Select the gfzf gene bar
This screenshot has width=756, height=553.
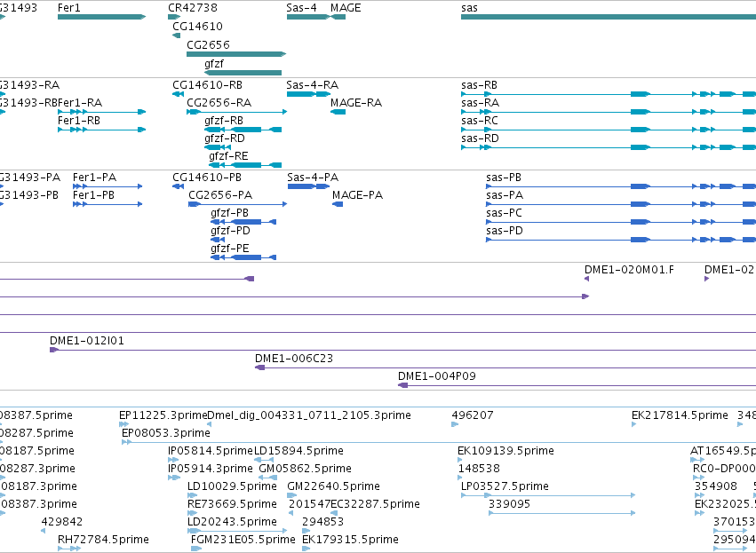coord(243,73)
